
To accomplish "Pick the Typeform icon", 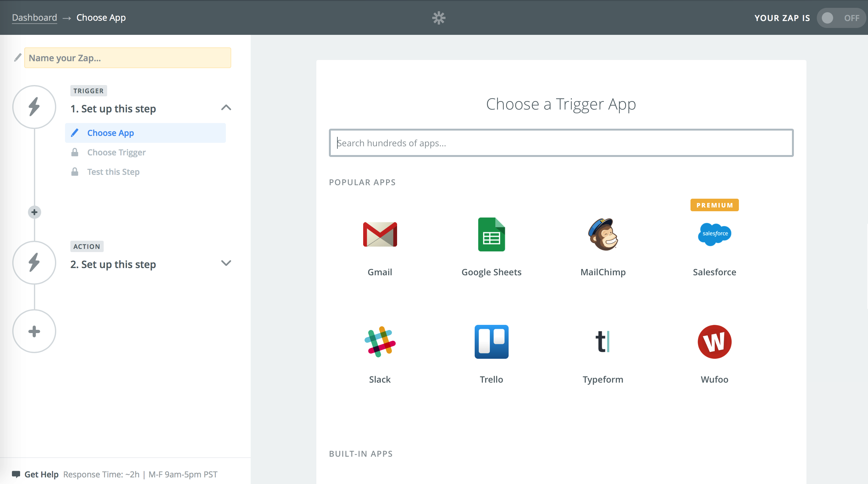I will click(603, 341).
